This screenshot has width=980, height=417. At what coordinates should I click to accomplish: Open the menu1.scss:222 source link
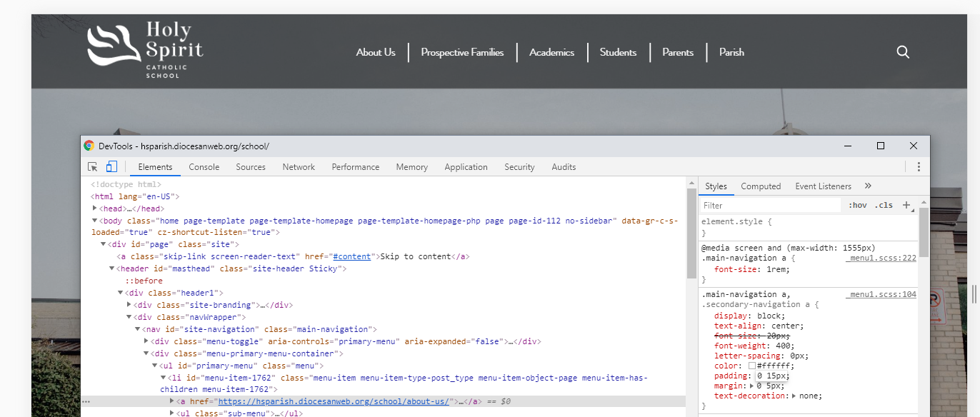tap(881, 258)
